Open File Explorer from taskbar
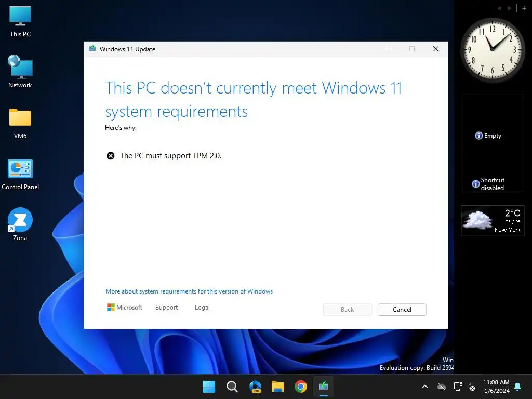The image size is (532, 399). (x=278, y=387)
